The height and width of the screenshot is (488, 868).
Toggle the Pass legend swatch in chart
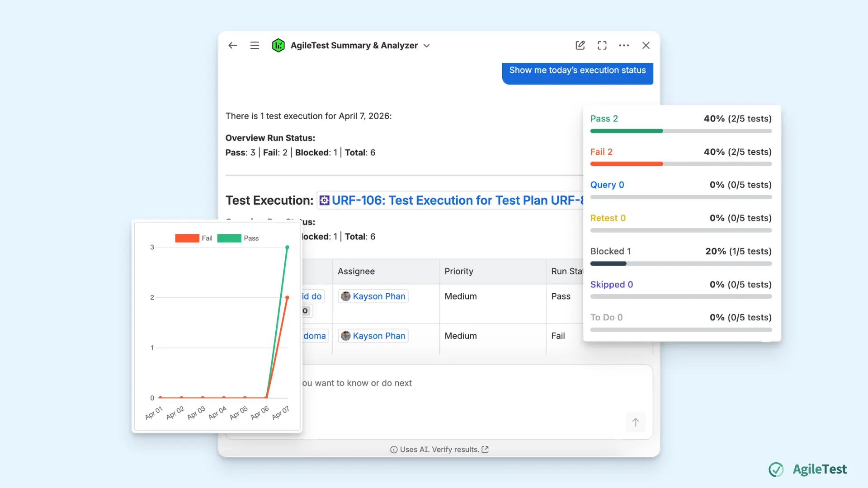tap(229, 238)
